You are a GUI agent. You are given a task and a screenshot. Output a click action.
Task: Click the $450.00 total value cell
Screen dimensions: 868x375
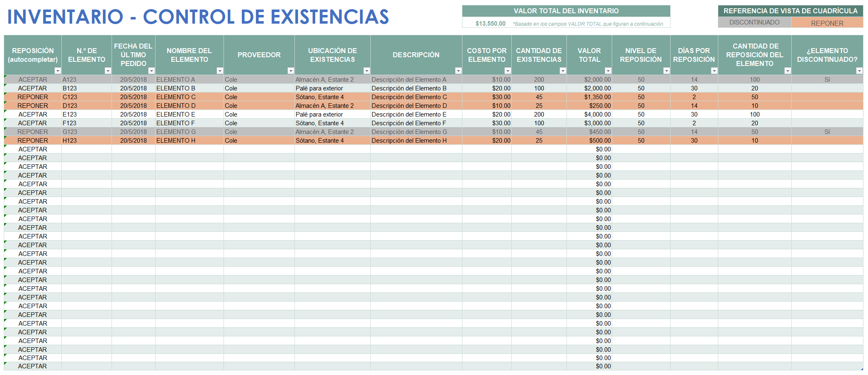click(x=589, y=132)
